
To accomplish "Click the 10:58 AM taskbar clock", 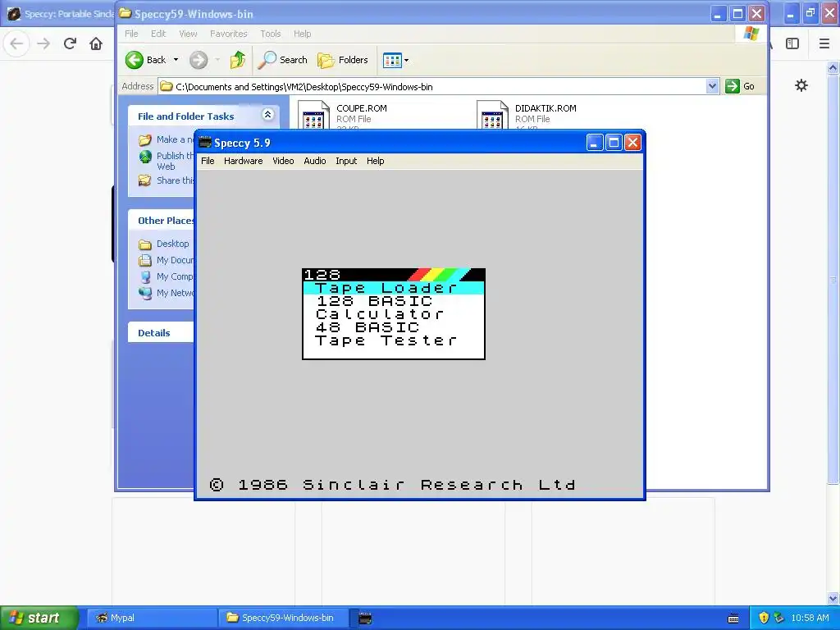I will (x=810, y=618).
